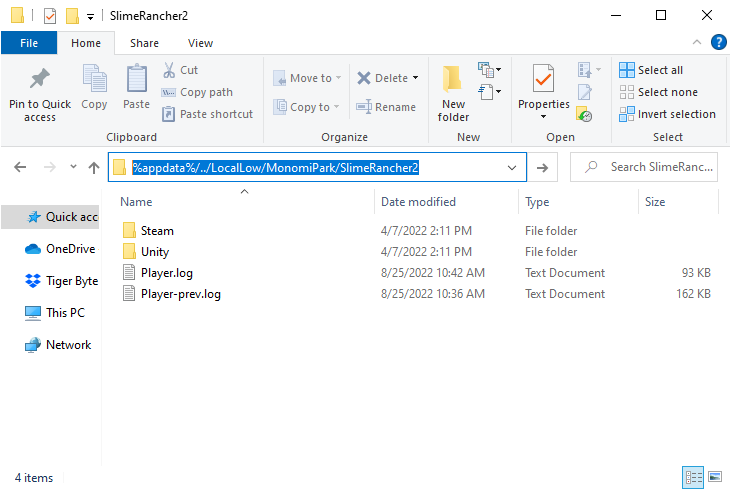The width and height of the screenshot is (731, 490).
Task: Go up one folder level arrow
Action: pyautogui.click(x=94, y=167)
